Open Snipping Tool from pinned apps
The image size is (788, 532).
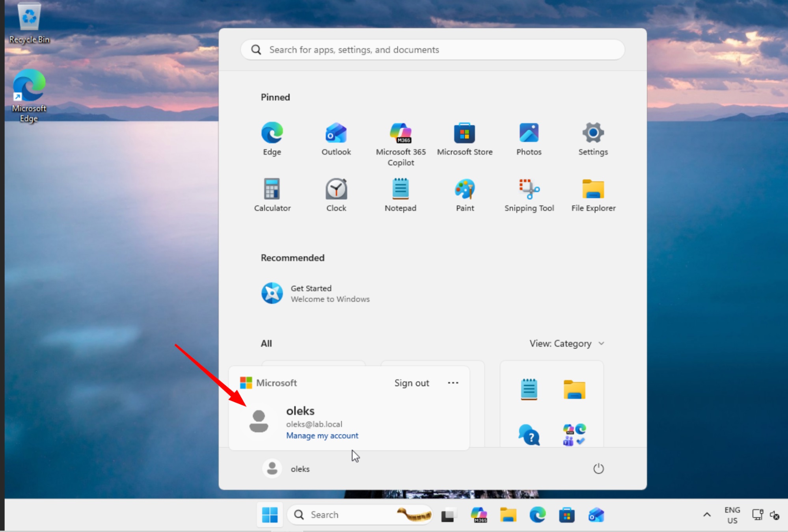529,195
